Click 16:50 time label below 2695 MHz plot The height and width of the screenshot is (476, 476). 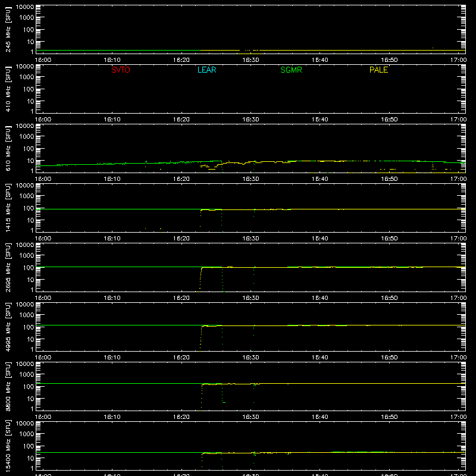(x=389, y=298)
